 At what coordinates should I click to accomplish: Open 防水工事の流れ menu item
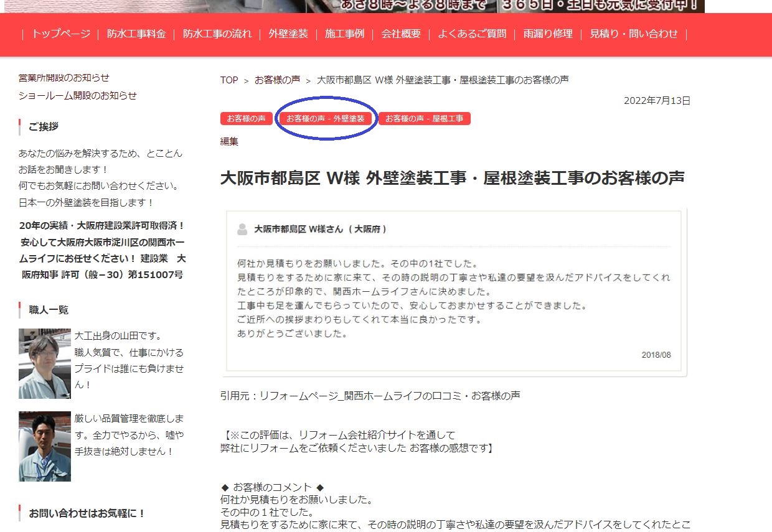click(x=217, y=34)
